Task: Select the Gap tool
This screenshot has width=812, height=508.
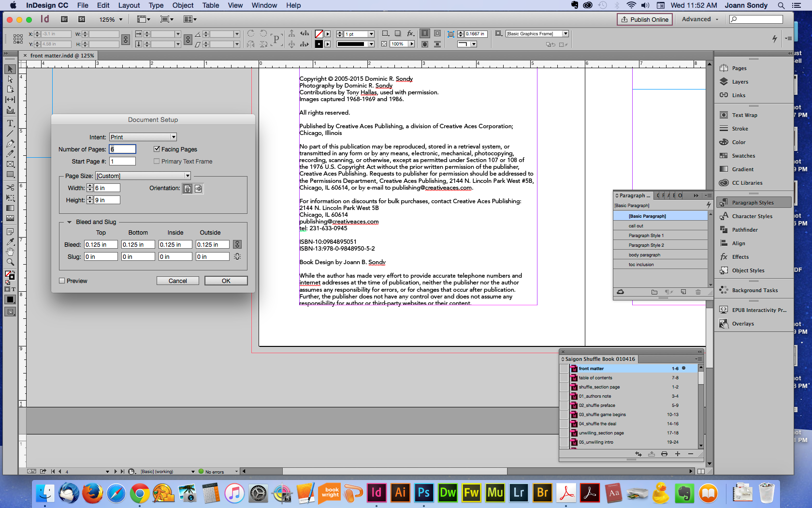Action: click(10, 100)
